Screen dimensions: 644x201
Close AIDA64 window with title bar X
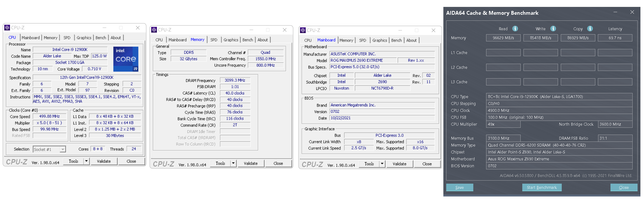coord(632,12)
